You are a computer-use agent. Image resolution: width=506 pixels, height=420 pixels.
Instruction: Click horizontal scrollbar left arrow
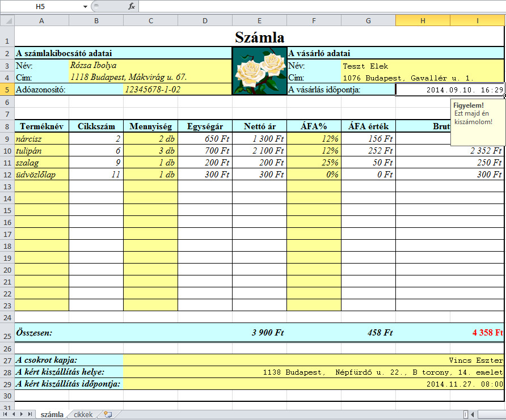(x=473, y=414)
